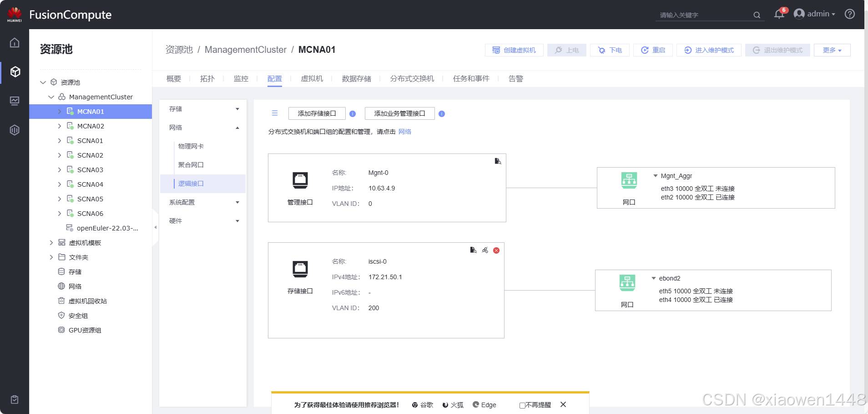Screen dimensions: 868x414
Task: Expand the MCNA02 tree node
Action: pos(59,126)
